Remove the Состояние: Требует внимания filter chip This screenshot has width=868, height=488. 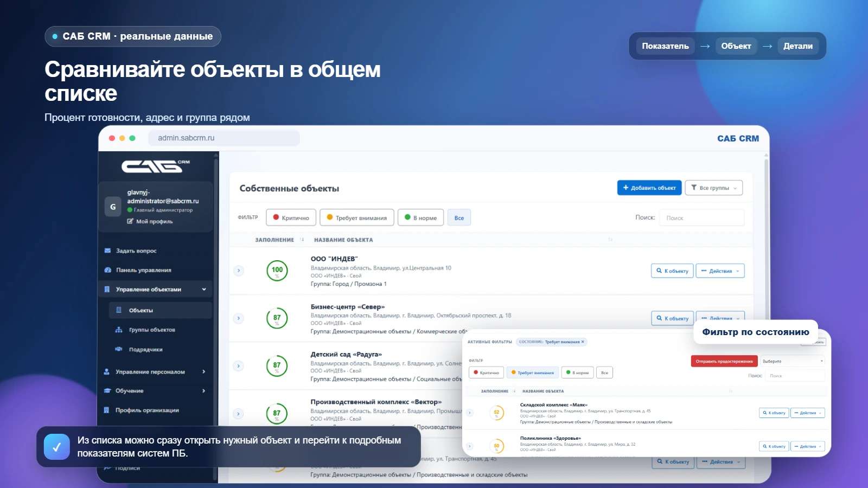pyautogui.click(x=583, y=342)
